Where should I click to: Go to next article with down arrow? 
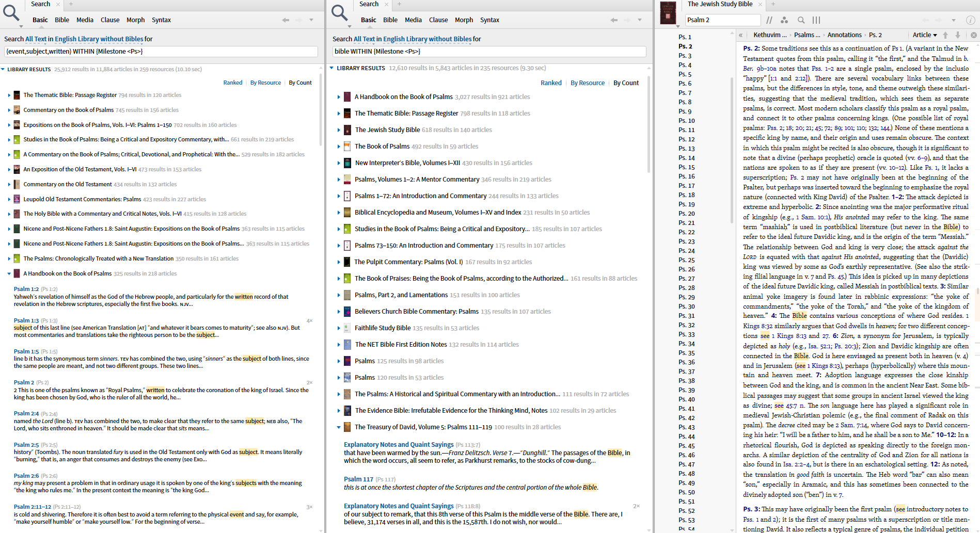coord(958,35)
